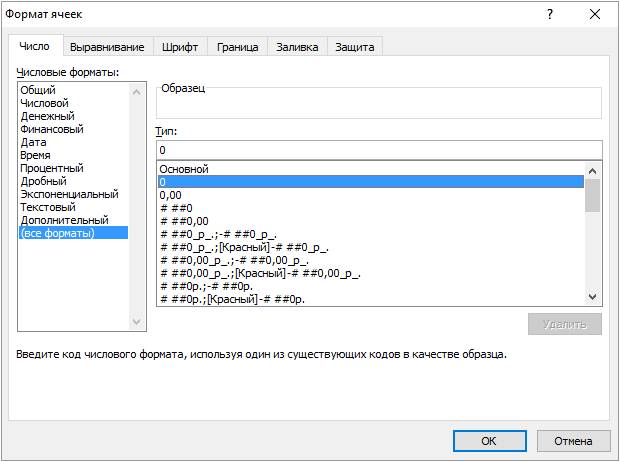
Task: Choose Числовой in the formats list
Action: point(45,103)
